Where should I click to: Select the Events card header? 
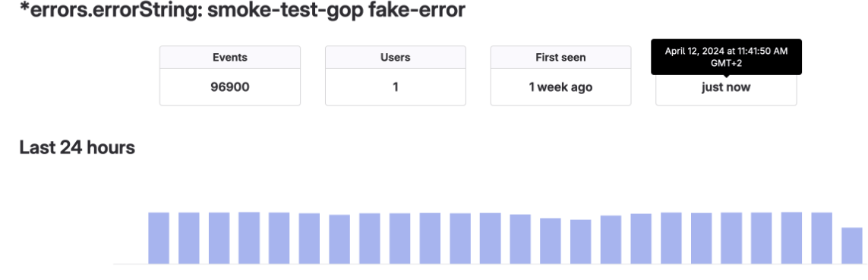pos(230,58)
